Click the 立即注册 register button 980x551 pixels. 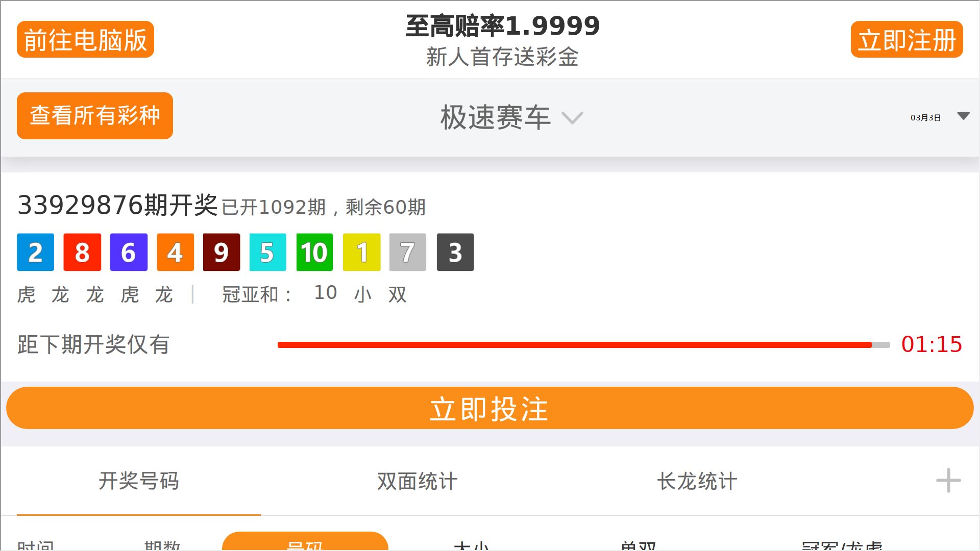click(x=907, y=39)
